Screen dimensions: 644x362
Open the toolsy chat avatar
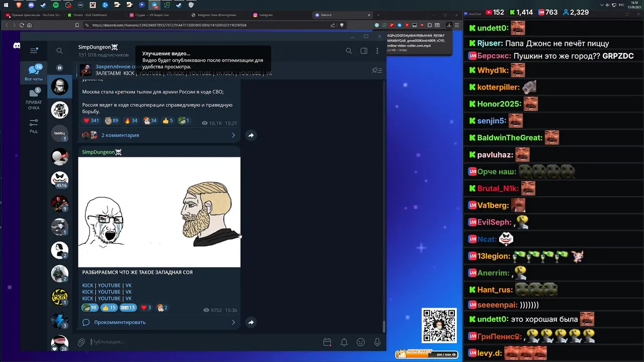coord(59,133)
